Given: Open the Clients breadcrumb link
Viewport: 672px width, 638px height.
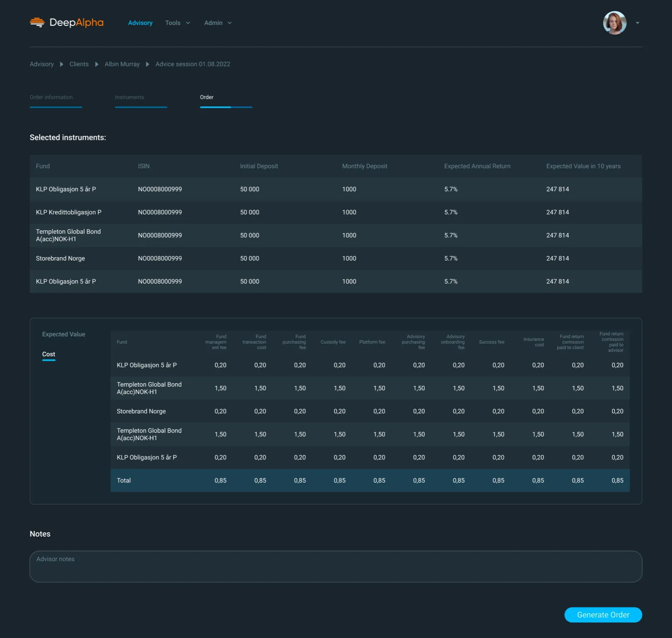Looking at the screenshot, I should 79,64.
